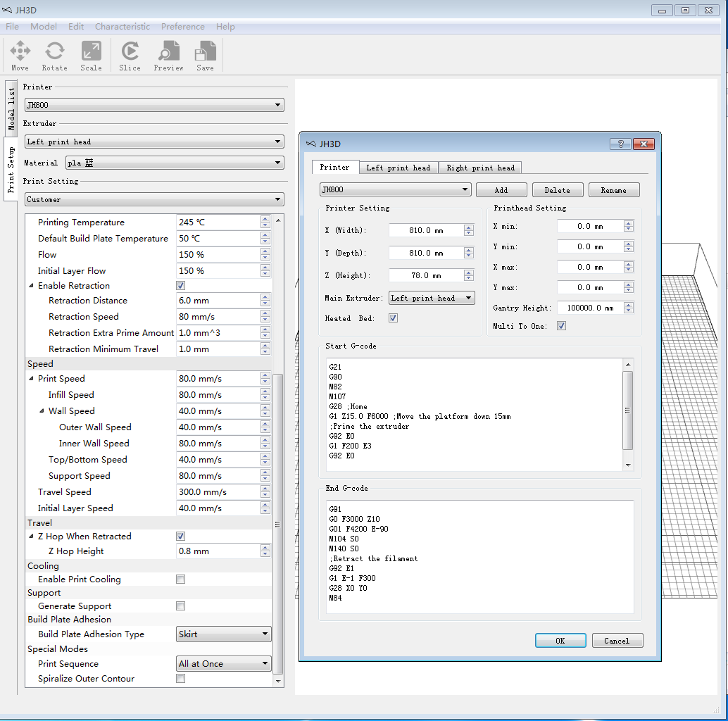Toggle the Enable Retraction checkbox
The width and height of the screenshot is (728, 721).
181,286
